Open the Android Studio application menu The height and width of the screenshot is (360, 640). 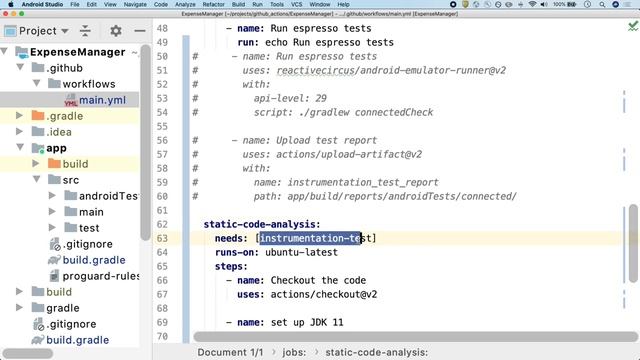(42, 4)
